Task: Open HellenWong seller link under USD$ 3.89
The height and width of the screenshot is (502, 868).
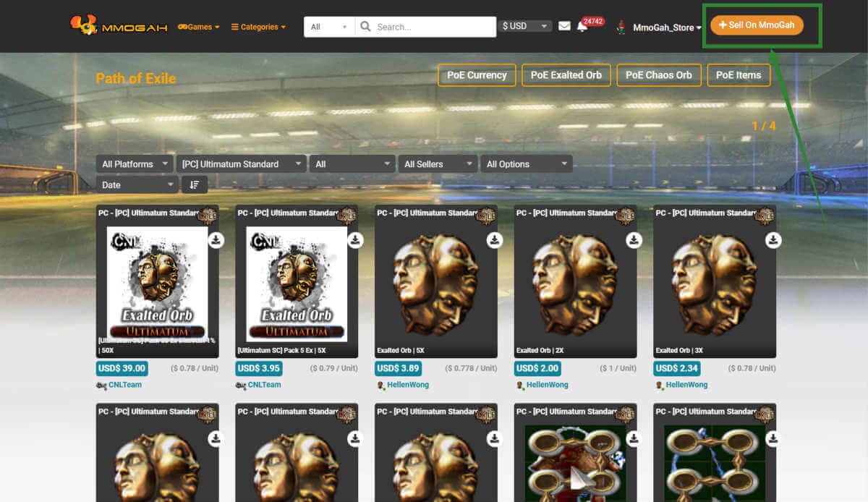Action: (408, 385)
